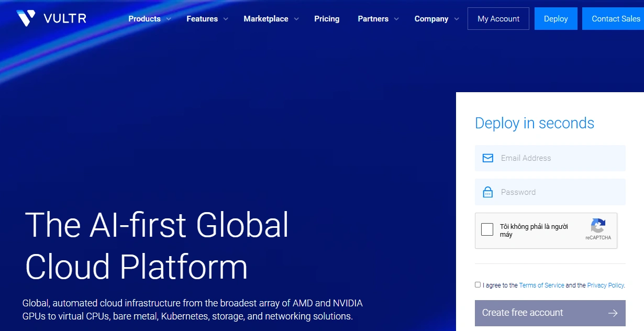This screenshot has width=644, height=331.
Task: Click the VULTR wordmark text
Action: (65, 19)
